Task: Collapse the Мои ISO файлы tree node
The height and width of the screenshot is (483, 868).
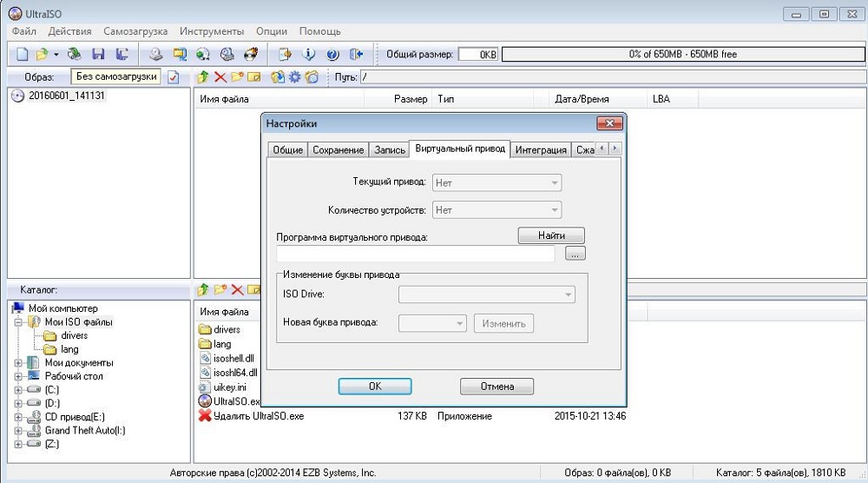Action: pos(18,322)
